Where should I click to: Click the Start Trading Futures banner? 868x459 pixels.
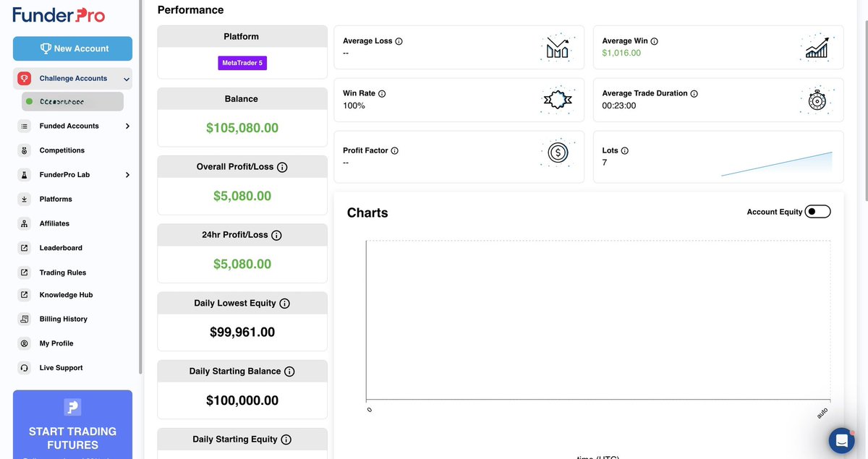pos(72,424)
